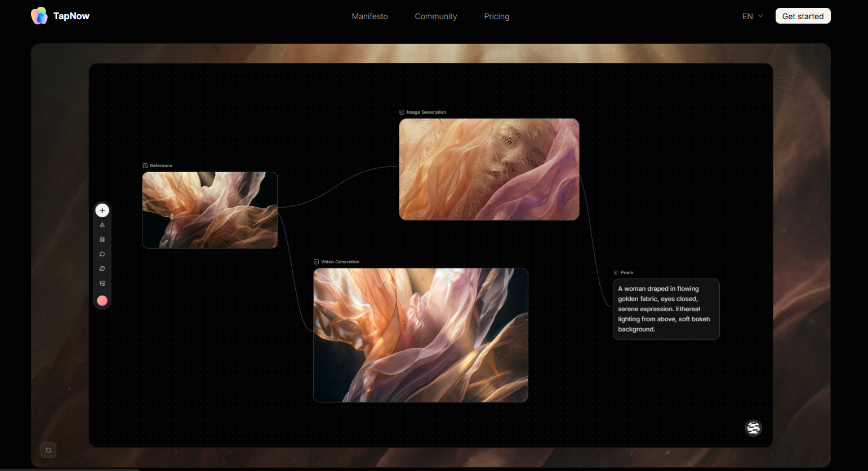Go to the Pricing page
868x471 pixels.
pyautogui.click(x=497, y=16)
